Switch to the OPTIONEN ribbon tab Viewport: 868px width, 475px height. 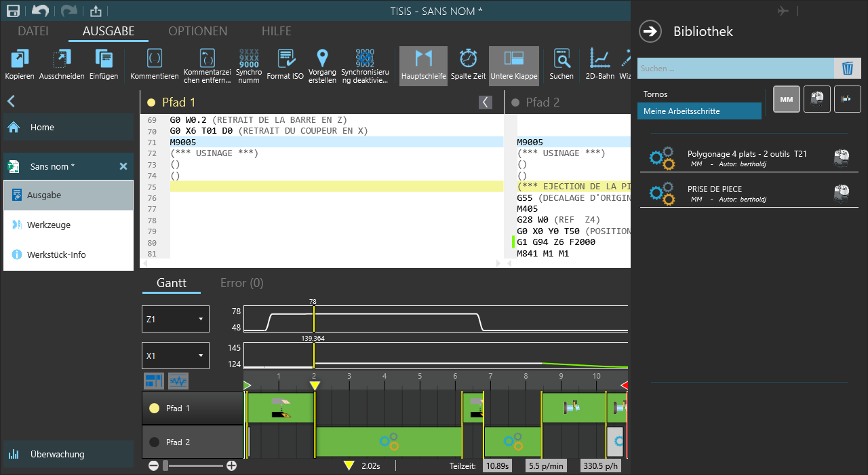point(197,31)
